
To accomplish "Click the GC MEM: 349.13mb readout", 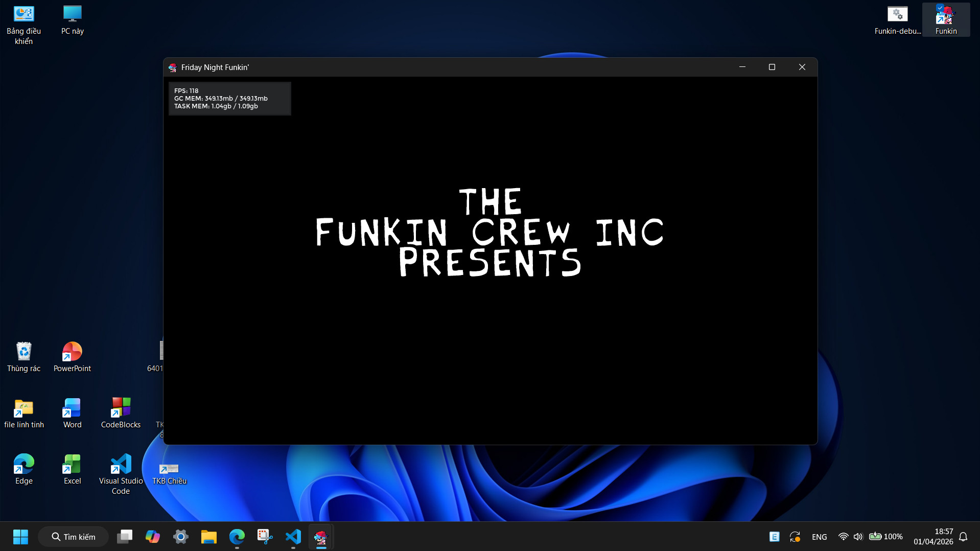I will coord(221,98).
